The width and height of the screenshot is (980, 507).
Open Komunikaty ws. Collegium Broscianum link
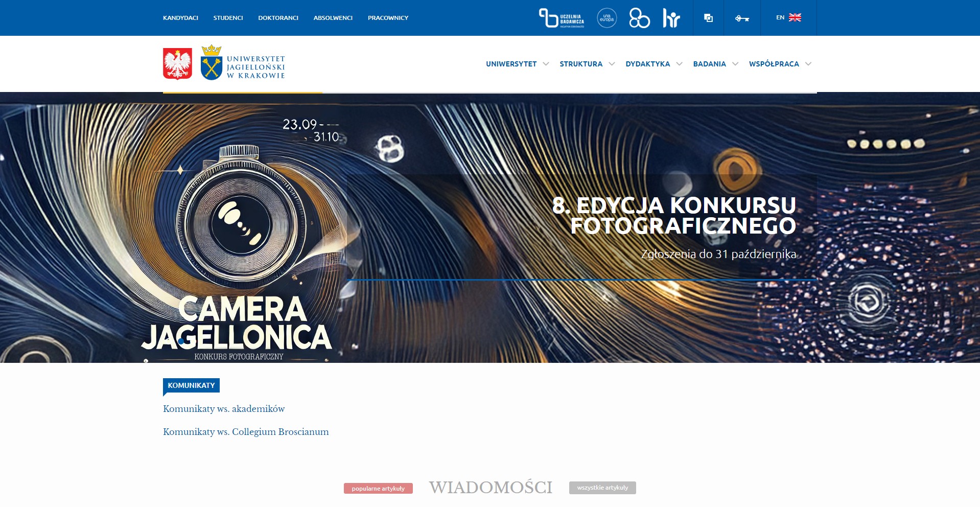click(246, 432)
